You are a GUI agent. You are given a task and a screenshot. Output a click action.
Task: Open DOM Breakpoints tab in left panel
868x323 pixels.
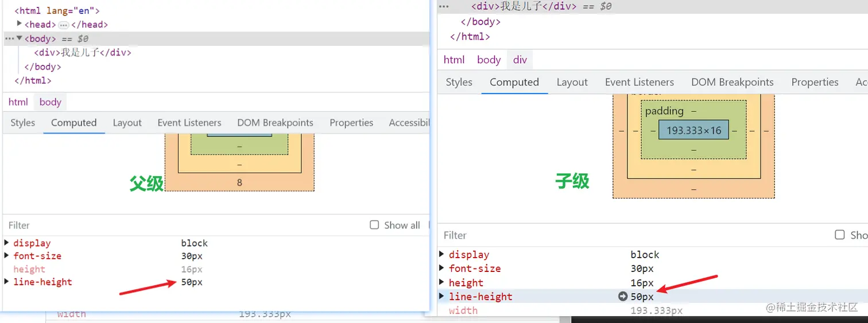(276, 122)
